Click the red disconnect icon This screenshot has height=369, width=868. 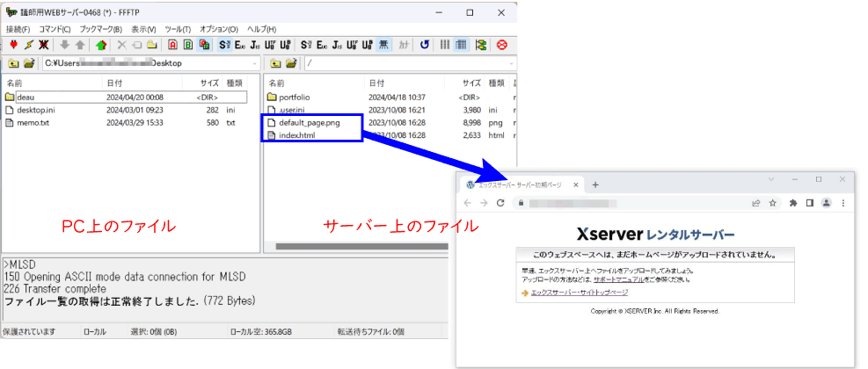(x=44, y=45)
